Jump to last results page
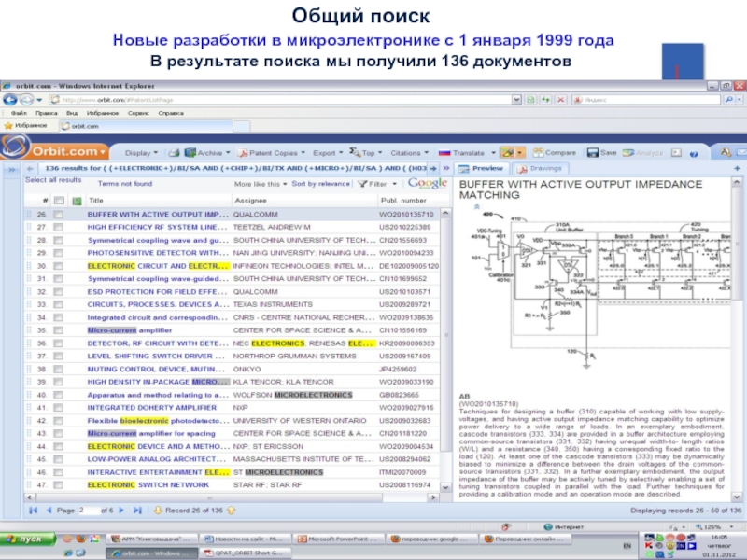Viewport: 747px width, 560px height. [137, 511]
